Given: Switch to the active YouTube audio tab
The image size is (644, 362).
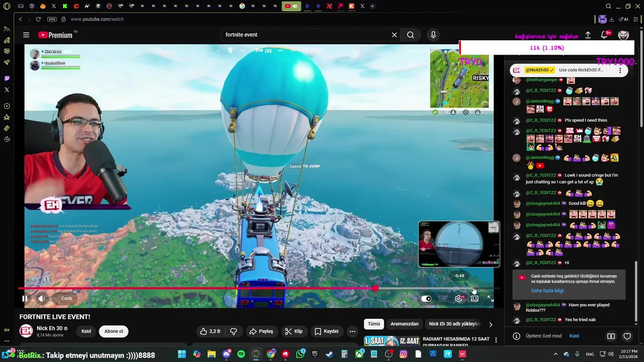Looking at the screenshot, I should coord(291,6).
